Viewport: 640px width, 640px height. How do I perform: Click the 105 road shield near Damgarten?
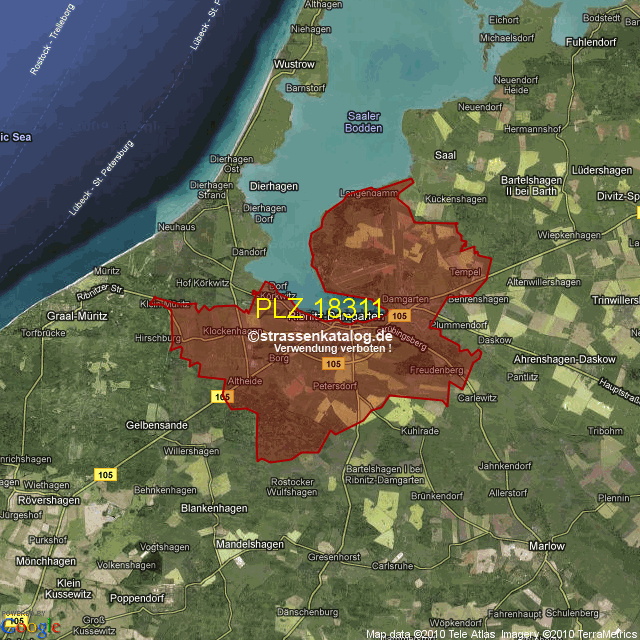click(399, 316)
